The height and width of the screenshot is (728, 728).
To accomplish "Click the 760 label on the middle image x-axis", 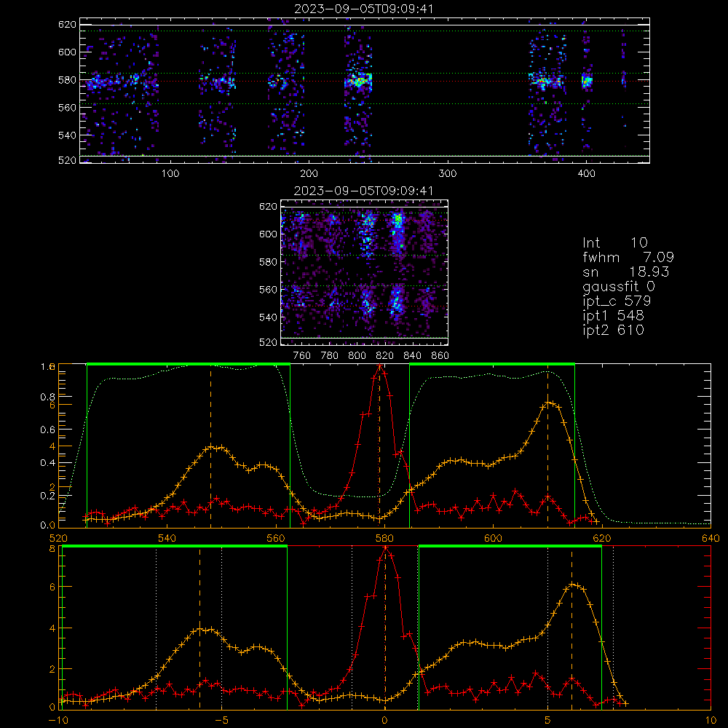I will (x=302, y=356).
